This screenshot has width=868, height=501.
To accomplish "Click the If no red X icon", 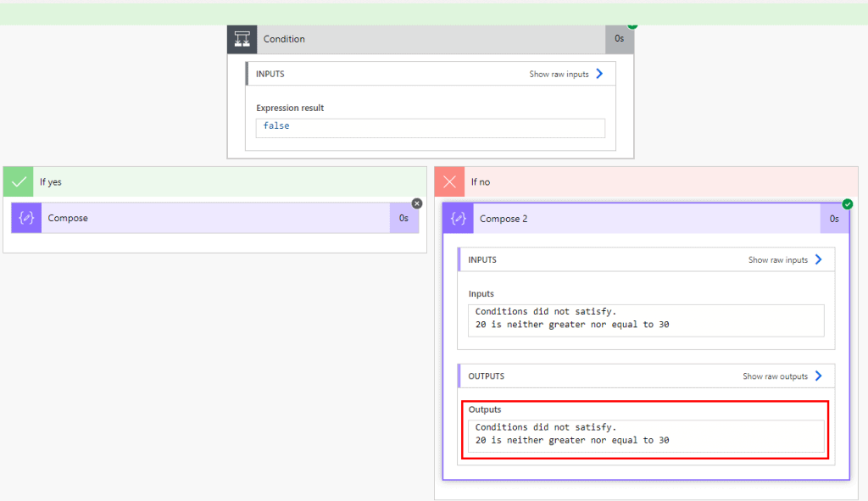I will coord(449,181).
